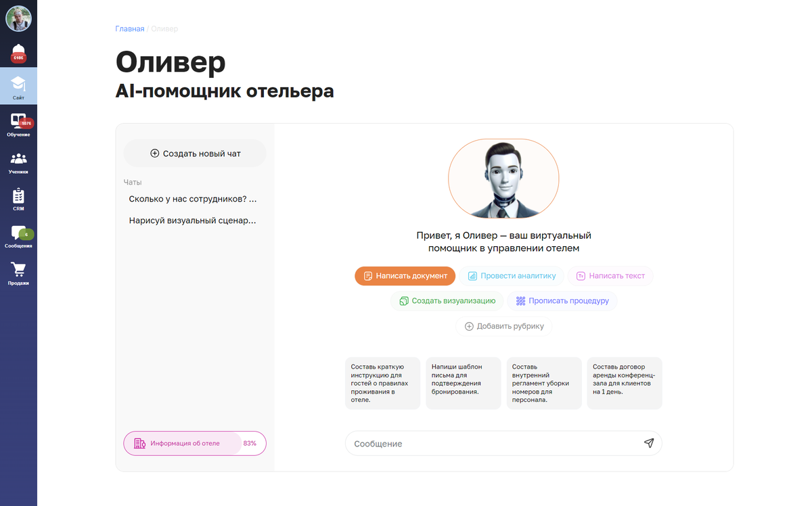The height and width of the screenshot is (506, 812).
Task: Open the Информация об отеле progress bar
Action: pyautogui.click(x=194, y=443)
